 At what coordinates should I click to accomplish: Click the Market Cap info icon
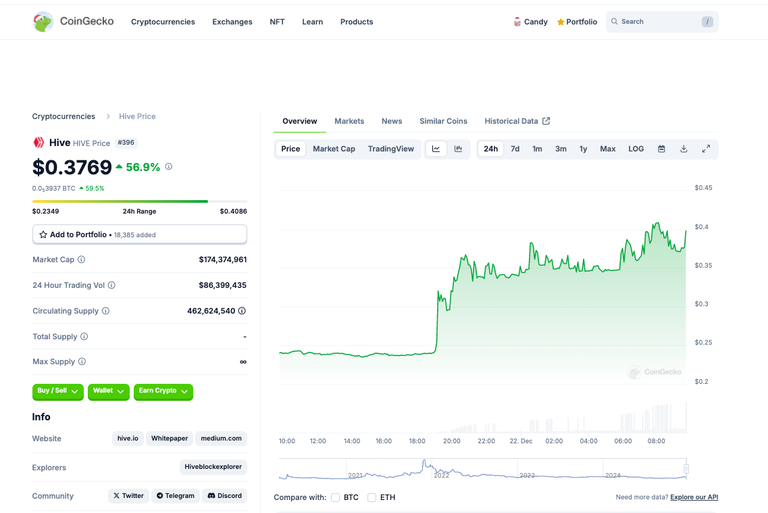81,260
